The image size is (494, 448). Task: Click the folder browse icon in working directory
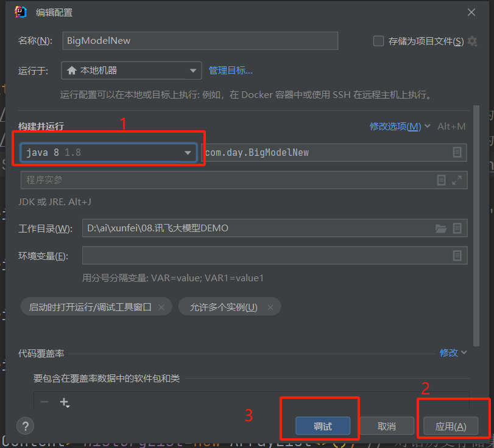coord(441,229)
